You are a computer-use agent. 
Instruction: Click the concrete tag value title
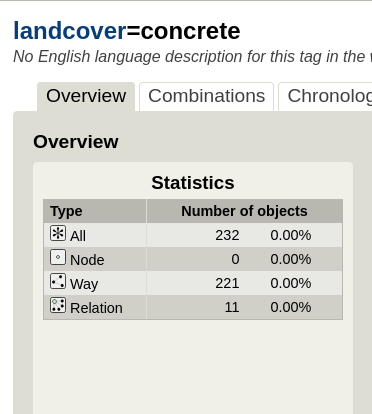click(190, 31)
